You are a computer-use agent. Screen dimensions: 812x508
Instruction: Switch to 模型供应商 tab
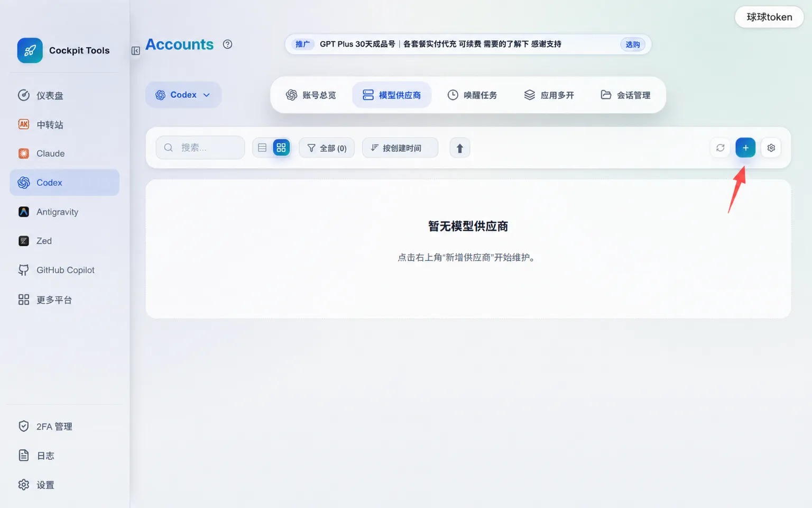[392, 95]
